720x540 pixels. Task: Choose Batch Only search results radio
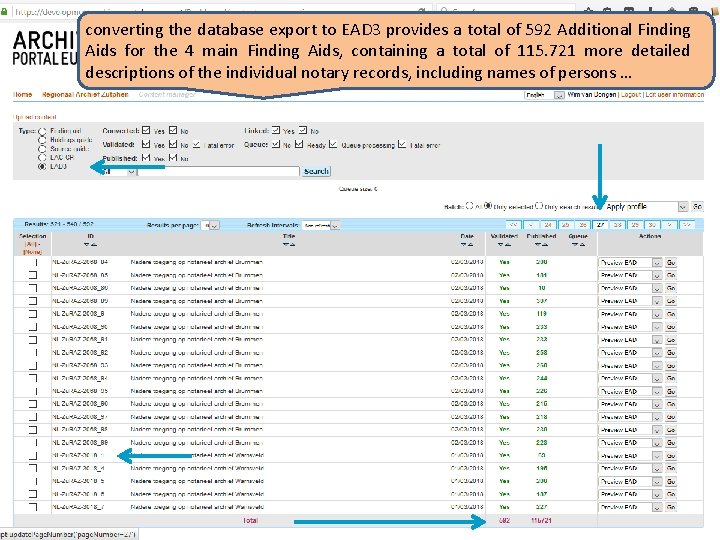point(539,206)
